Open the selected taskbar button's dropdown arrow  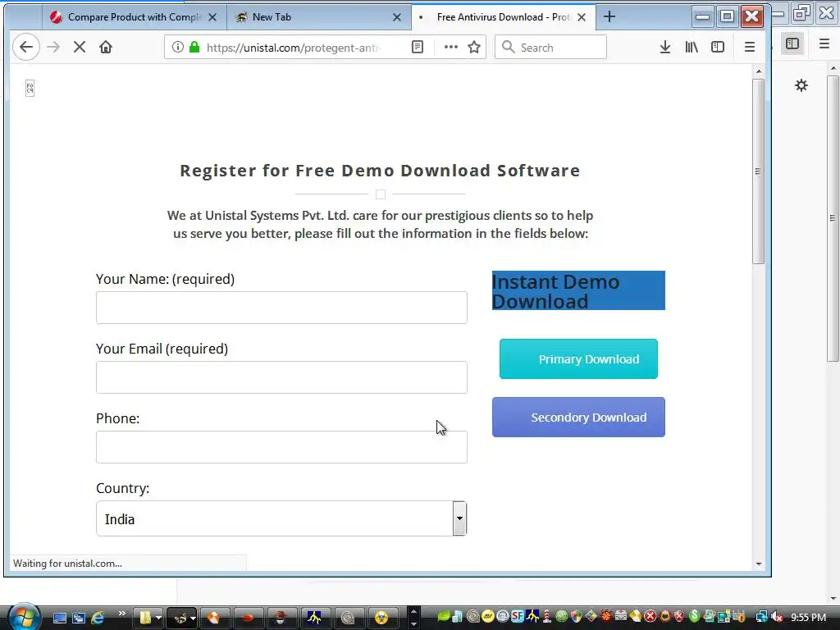coord(193,618)
